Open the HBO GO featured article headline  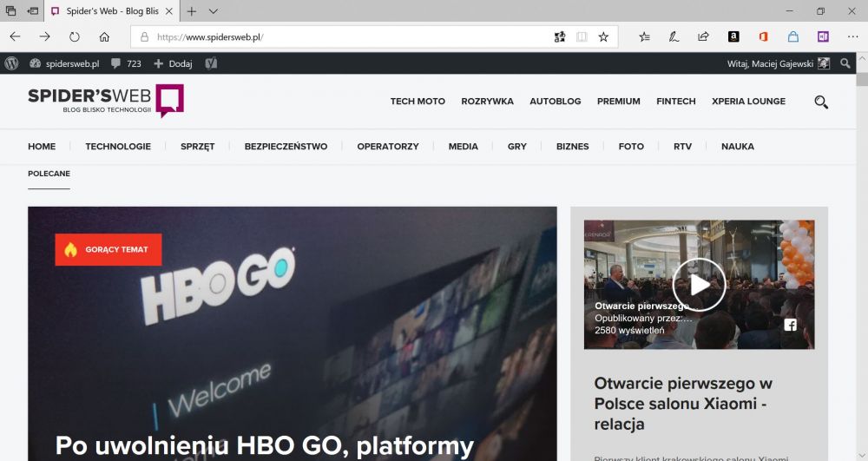(265, 446)
